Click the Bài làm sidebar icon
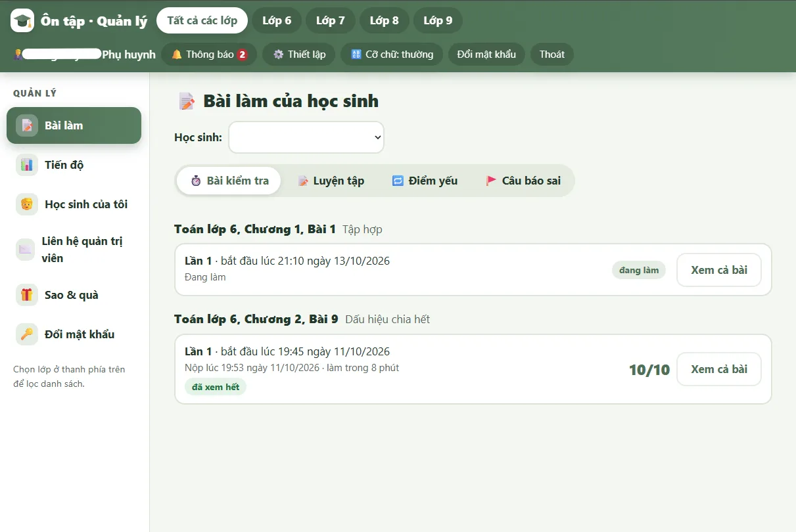The width and height of the screenshot is (796, 532). coord(27,125)
